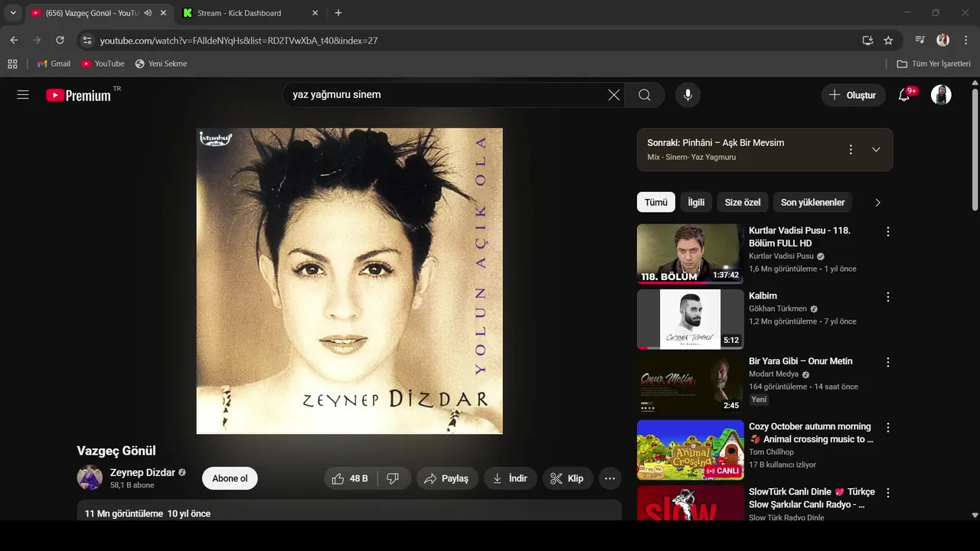This screenshot has width=980, height=551.
Task: Run search with magnifier button
Action: point(645,95)
